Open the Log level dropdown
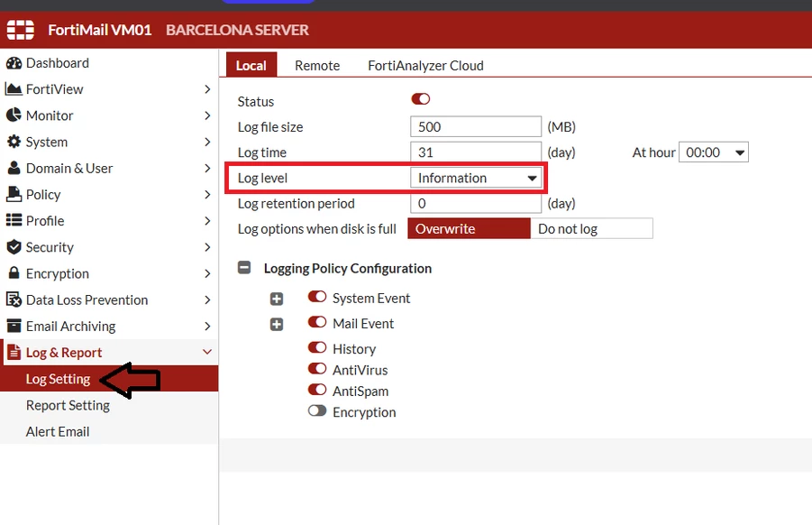This screenshot has width=812, height=525. coord(476,178)
